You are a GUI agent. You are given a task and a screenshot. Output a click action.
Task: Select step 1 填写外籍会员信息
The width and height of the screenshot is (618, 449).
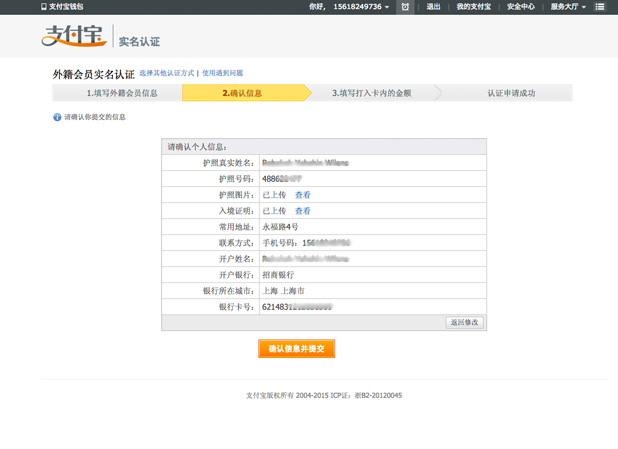coord(121,93)
